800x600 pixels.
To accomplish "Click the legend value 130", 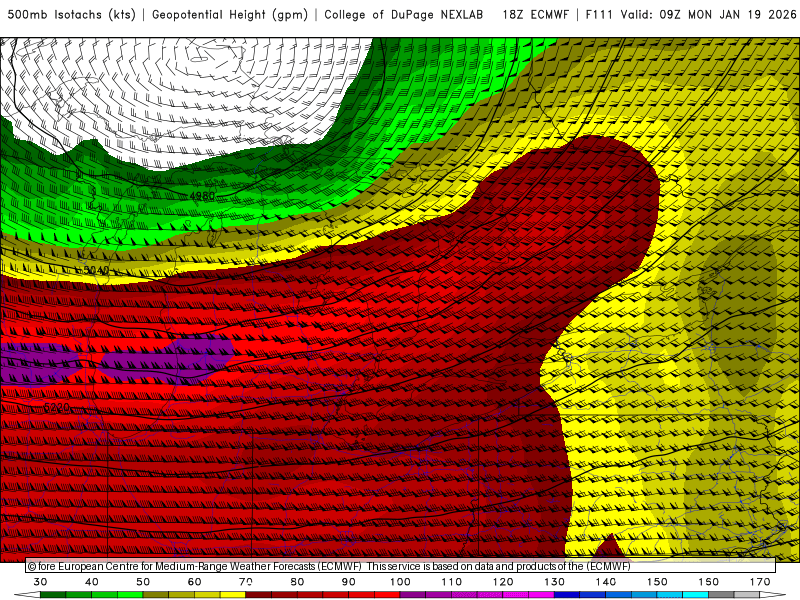I will [555, 582].
